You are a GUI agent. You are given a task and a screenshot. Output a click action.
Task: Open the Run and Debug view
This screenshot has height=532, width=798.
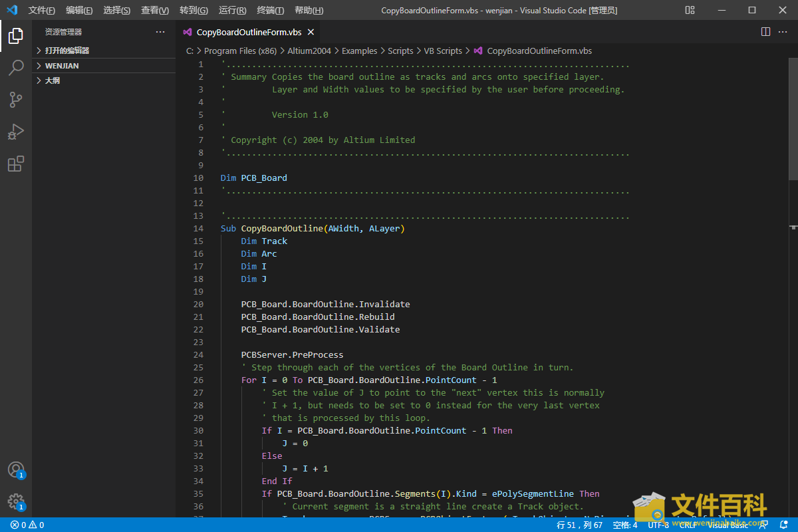click(x=16, y=132)
